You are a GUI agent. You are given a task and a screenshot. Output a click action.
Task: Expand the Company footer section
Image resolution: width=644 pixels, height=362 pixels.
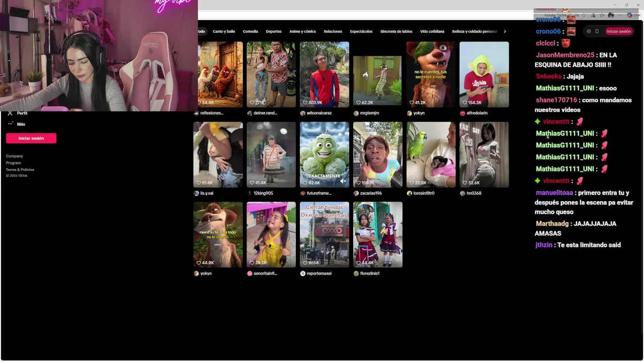coord(14,156)
